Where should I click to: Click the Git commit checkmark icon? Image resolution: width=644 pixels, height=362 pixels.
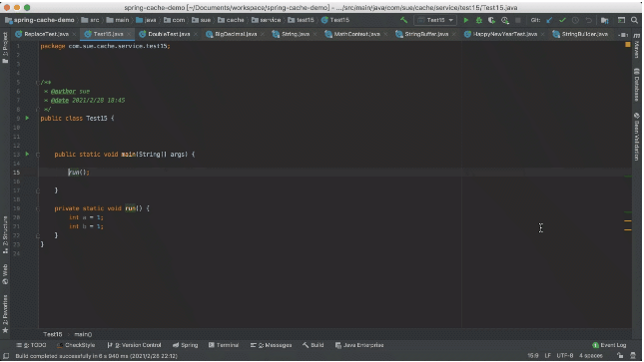tap(562, 20)
